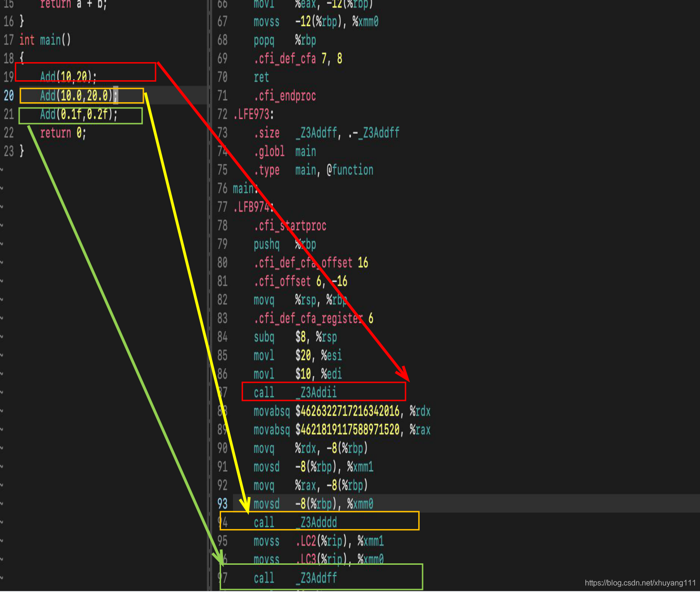Click 'movsd -8(%rbp), %xmm1' instruction
700x592 pixels.
pos(314,467)
